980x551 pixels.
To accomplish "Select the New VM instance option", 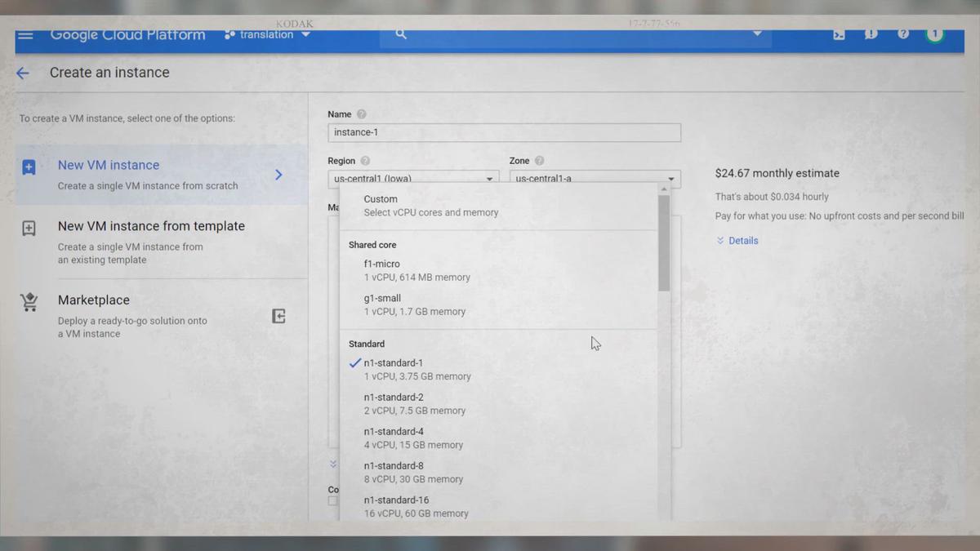I will click(x=162, y=175).
